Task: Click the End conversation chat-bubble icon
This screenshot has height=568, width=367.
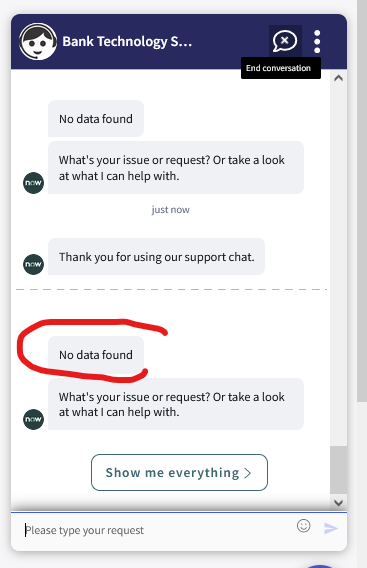Action: (x=285, y=41)
